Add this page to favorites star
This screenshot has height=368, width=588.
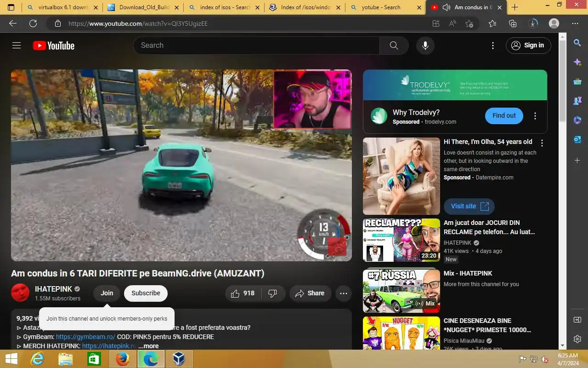click(x=469, y=23)
